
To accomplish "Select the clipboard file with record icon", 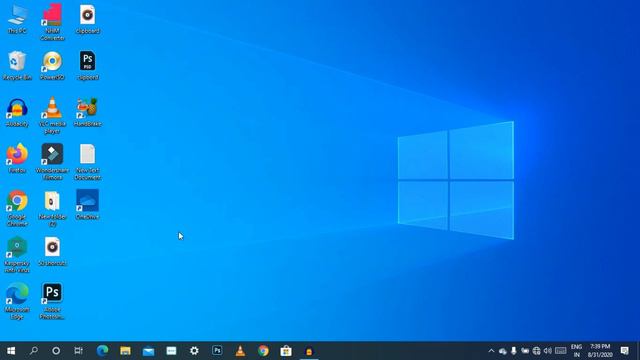I will click(87, 19).
